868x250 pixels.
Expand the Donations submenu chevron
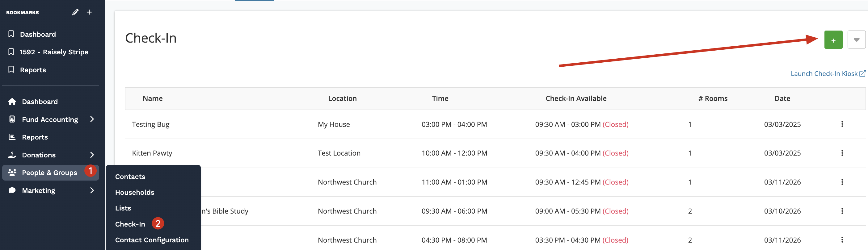(x=92, y=155)
